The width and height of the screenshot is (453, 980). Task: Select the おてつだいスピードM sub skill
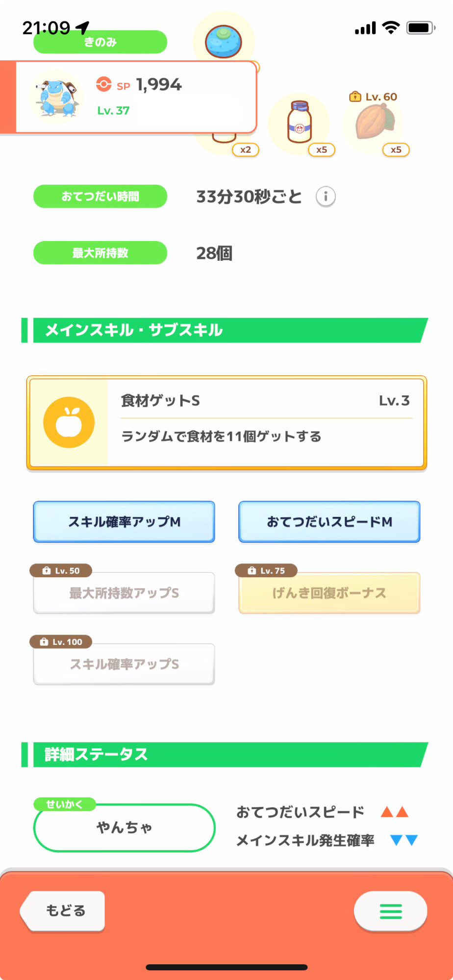[x=329, y=522]
